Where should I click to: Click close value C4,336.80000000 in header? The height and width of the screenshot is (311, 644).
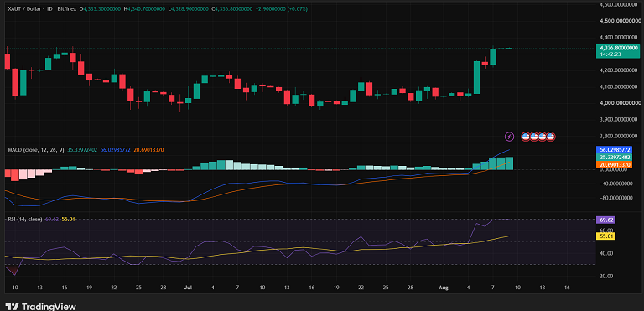click(x=233, y=8)
